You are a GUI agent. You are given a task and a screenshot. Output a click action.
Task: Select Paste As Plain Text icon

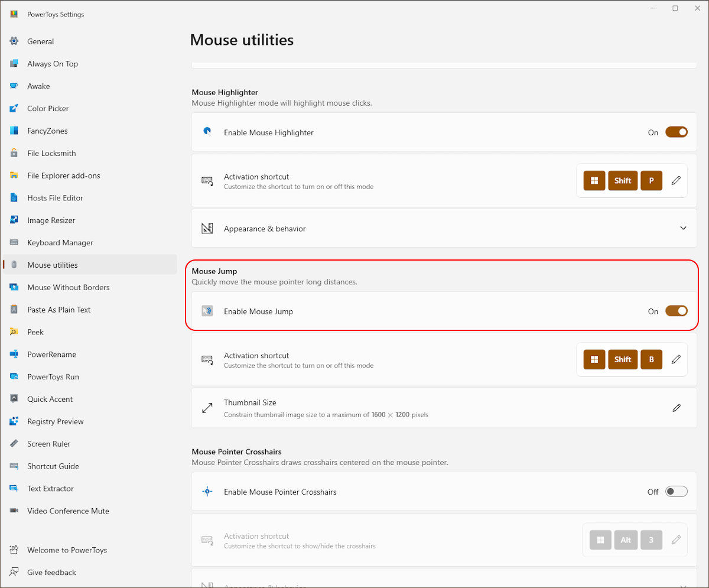coord(14,310)
